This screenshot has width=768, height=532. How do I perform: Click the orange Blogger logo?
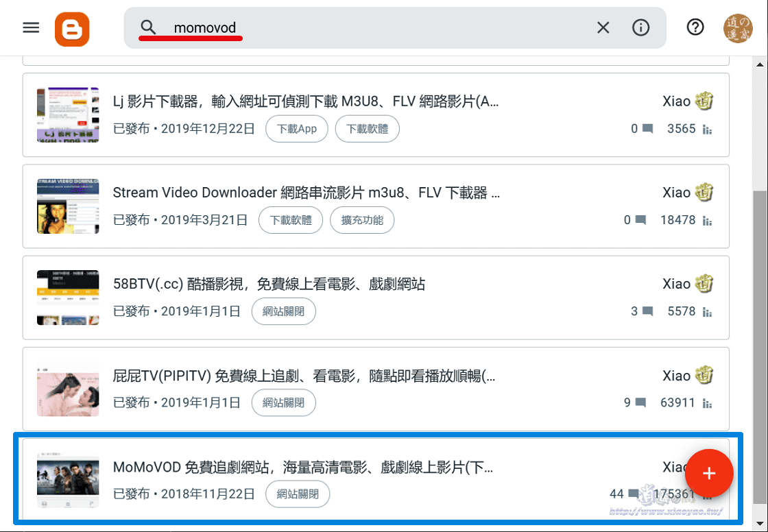72,29
